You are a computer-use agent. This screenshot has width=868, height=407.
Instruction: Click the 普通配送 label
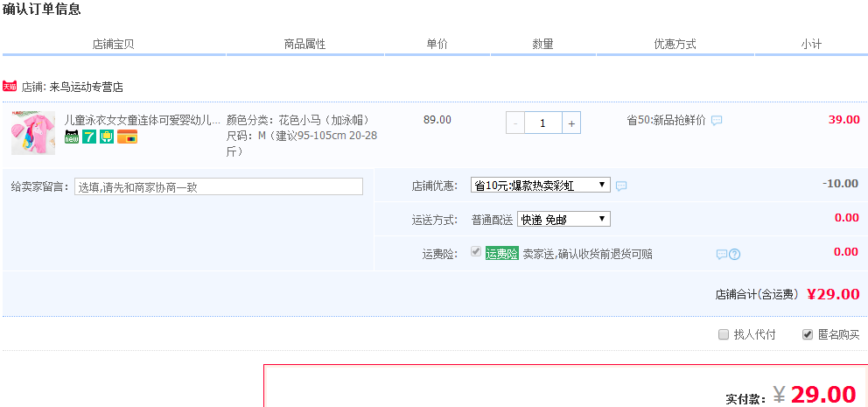pos(492,220)
